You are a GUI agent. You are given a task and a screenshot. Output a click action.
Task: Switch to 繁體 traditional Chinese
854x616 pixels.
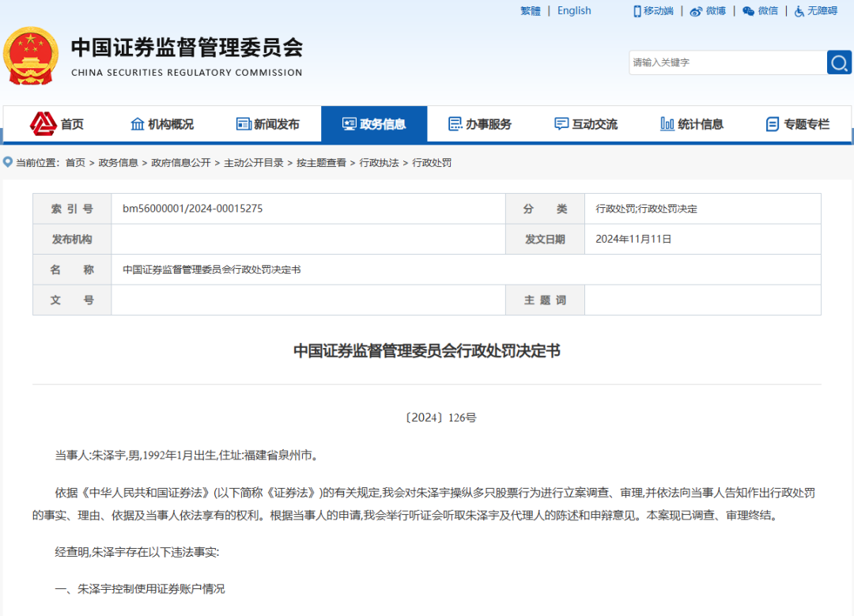tap(531, 11)
